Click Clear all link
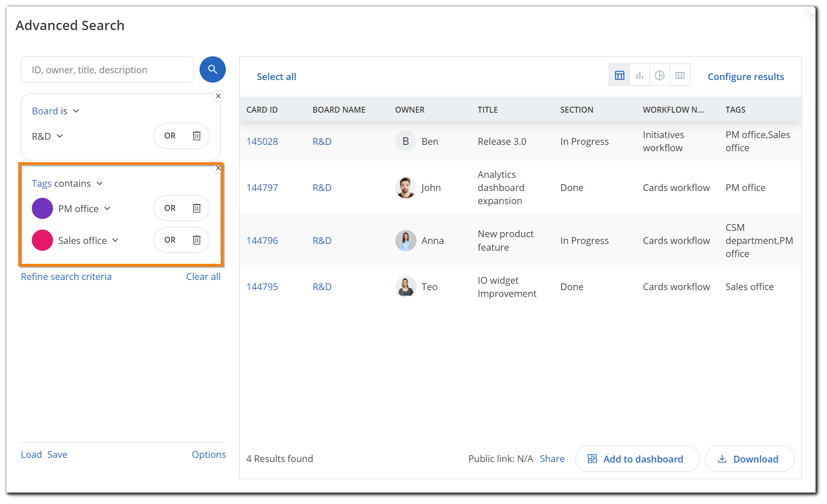 tap(203, 277)
